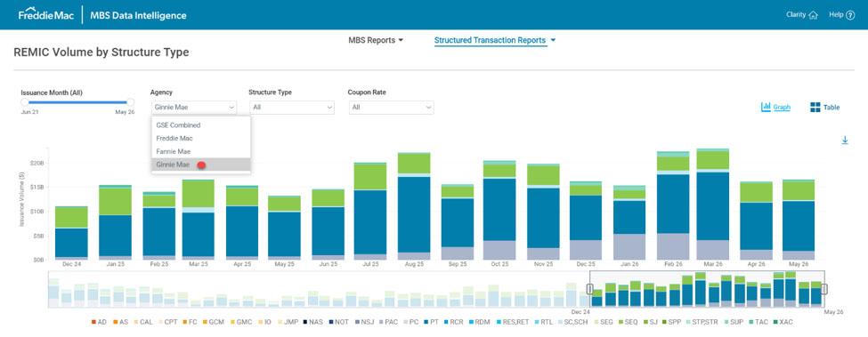
Task: Click the Jul 25 stacked bar
Action: tap(370, 211)
